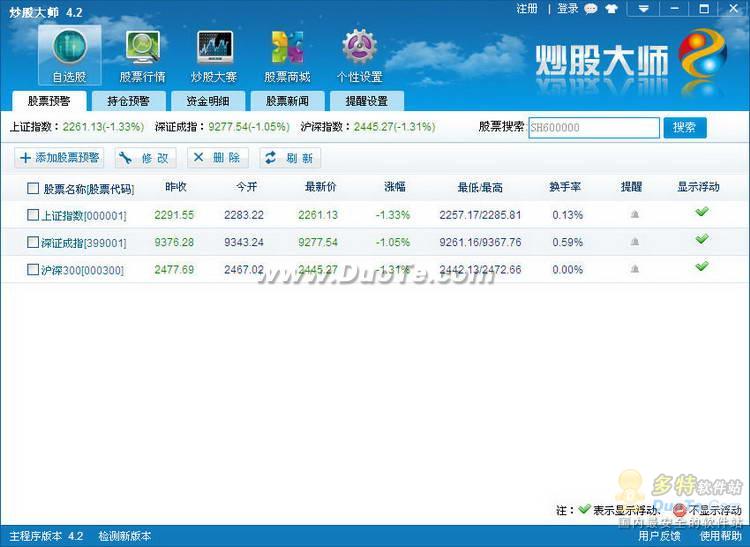
Task: Click the 昨收 column header
Action: [176, 187]
